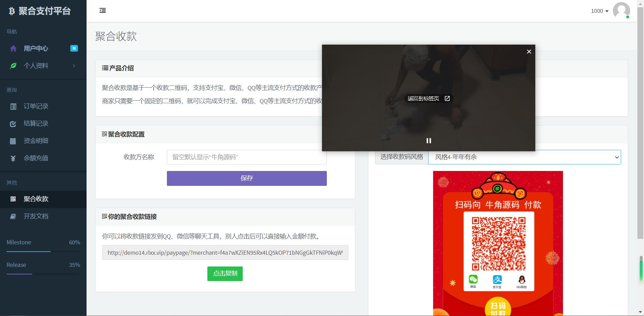Click the 点击复制 button
The height and width of the screenshot is (316, 644).
225,273
